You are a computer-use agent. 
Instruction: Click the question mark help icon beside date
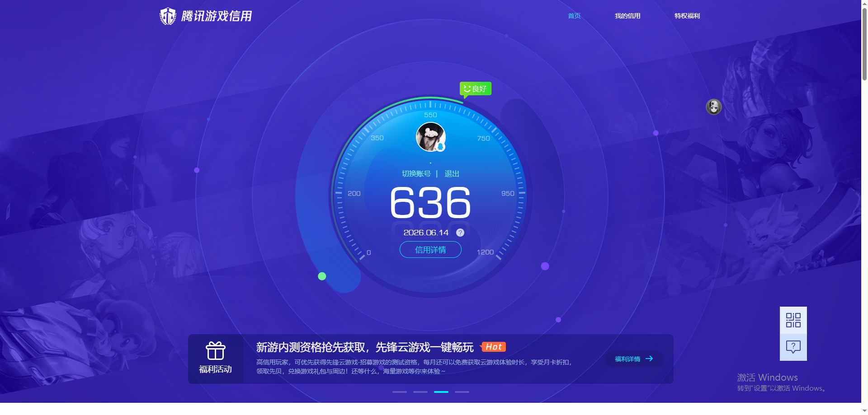click(460, 233)
